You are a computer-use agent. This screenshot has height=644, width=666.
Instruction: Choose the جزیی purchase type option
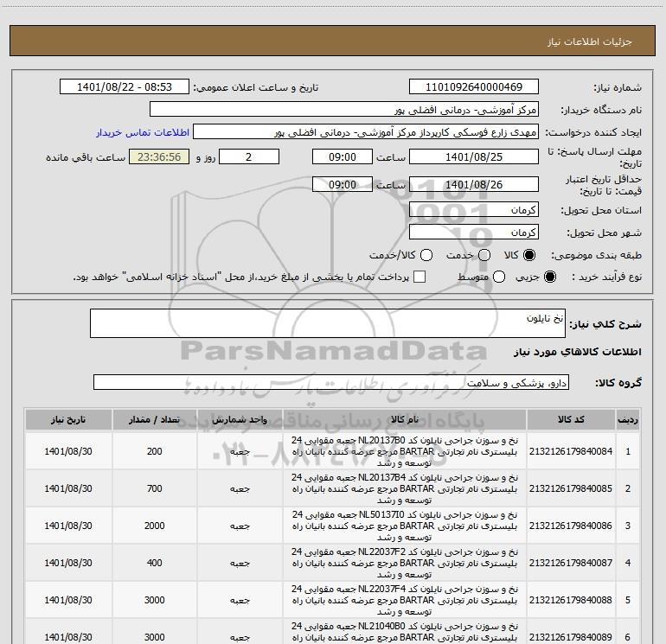pos(549,277)
